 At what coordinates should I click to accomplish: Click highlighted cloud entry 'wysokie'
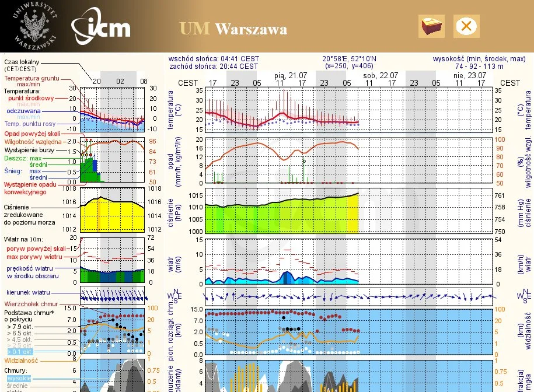click(19, 378)
